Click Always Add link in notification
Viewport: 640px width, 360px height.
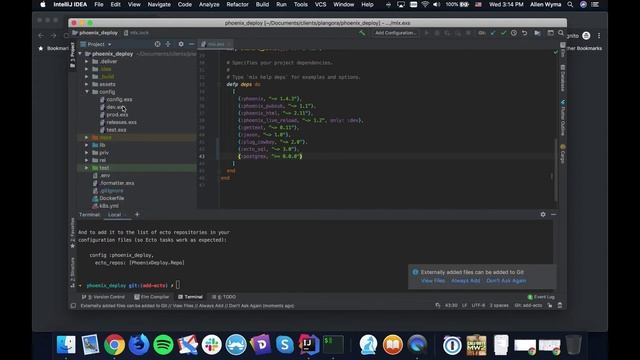click(x=465, y=281)
